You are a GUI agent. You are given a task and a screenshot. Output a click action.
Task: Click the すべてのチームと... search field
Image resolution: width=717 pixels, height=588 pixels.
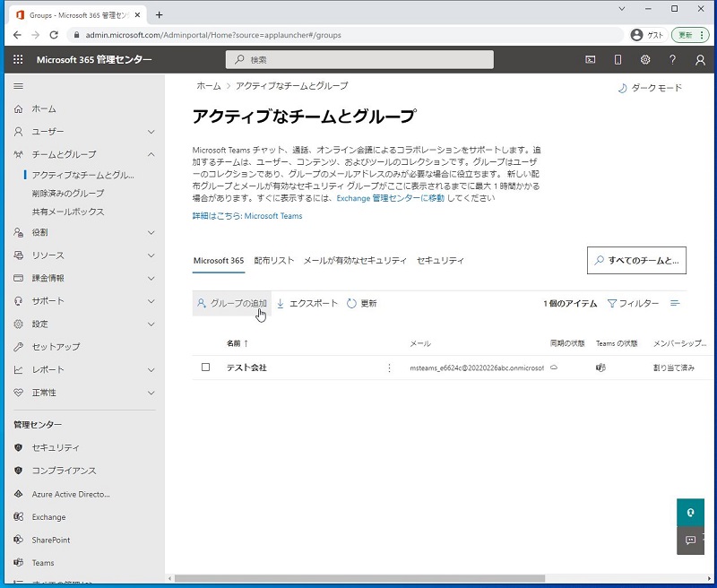(x=636, y=261)
